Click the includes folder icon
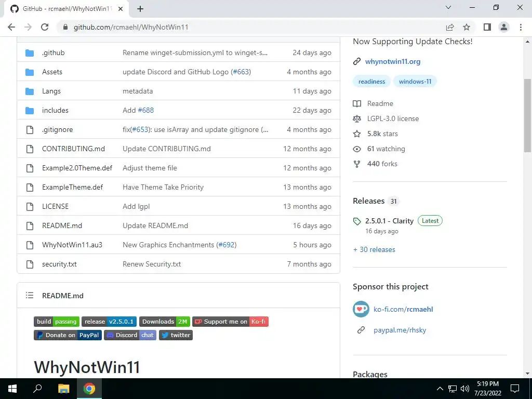This screenshot has width=532, height=399. (x=30, y=110)
